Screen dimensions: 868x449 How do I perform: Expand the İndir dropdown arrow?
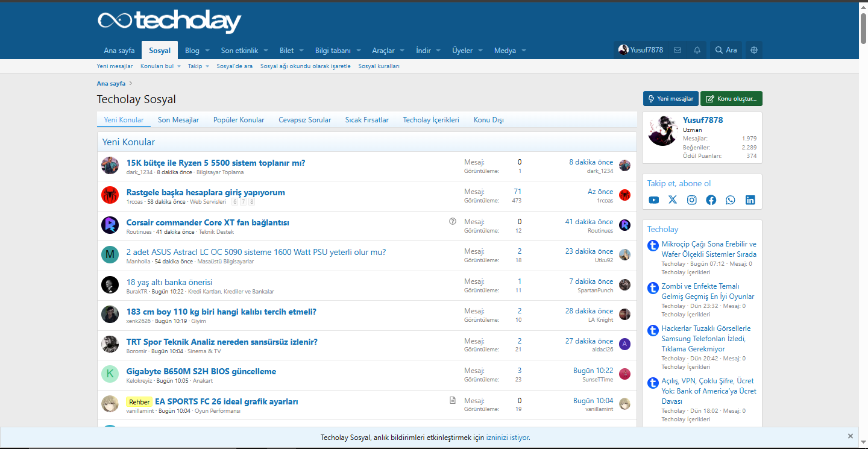(438, 50)
